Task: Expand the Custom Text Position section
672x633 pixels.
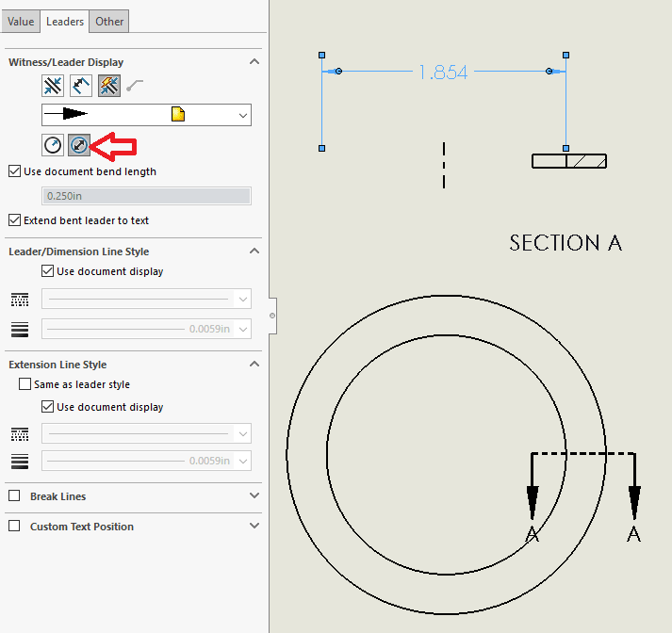Action: (254, 526)
